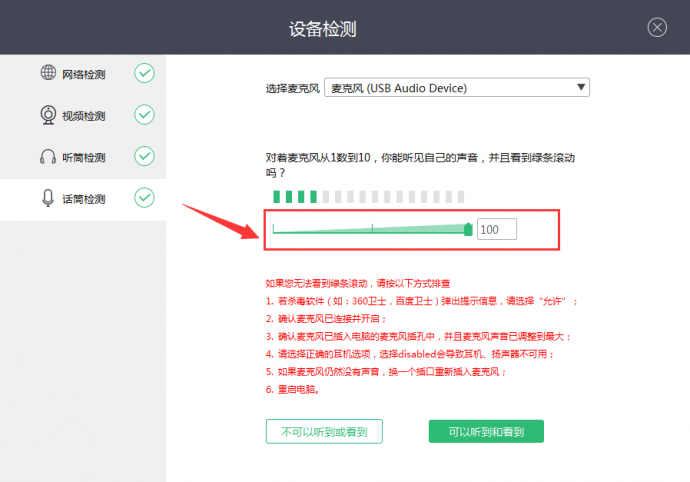Open the 听筒检测 tab

coord(84,157)
